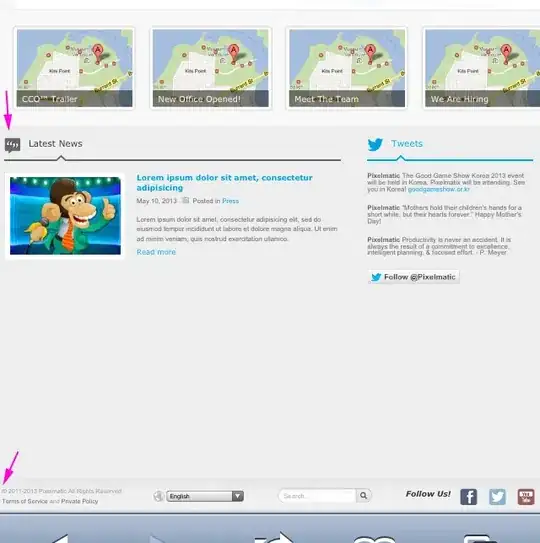Open the Facebook icon in footer
This screenshot has width=540, height=543.
[x=469, y=497]
